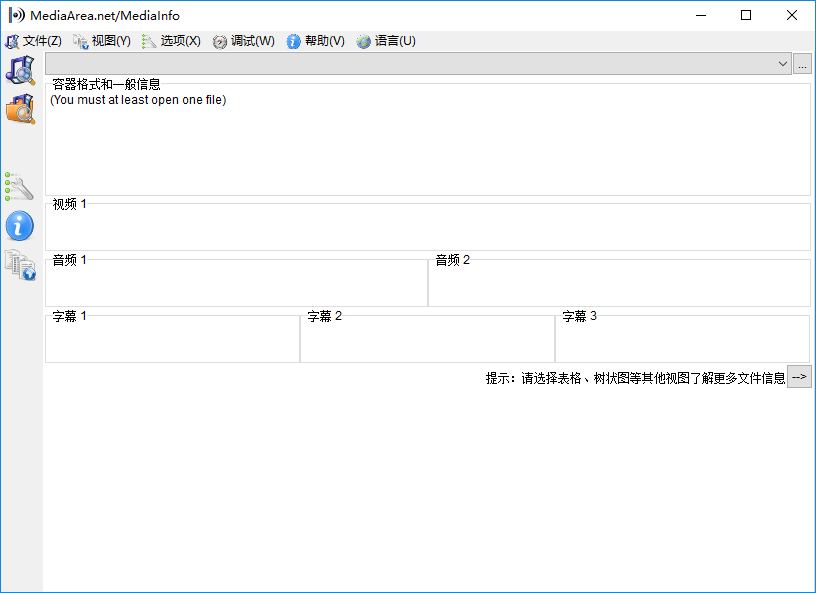The image size is (816, 593).
Task: Expand the file path dropdown arrow
Action: click(783, 62)
